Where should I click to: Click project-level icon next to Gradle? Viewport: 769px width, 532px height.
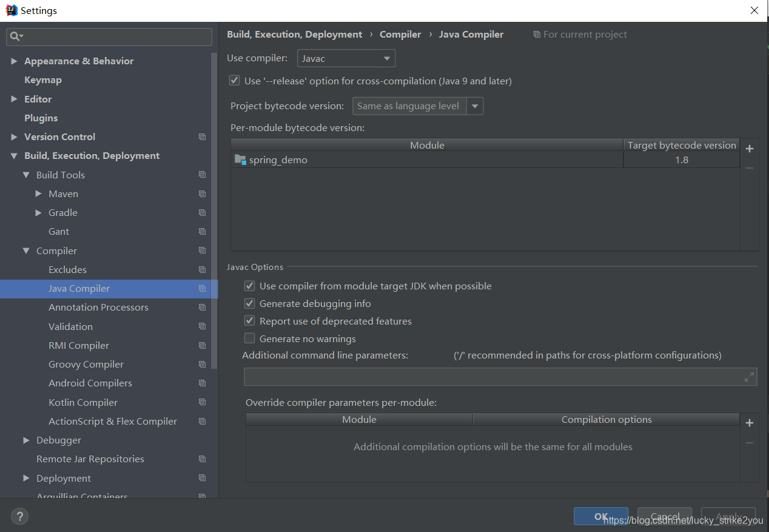[x=203, y=213]
